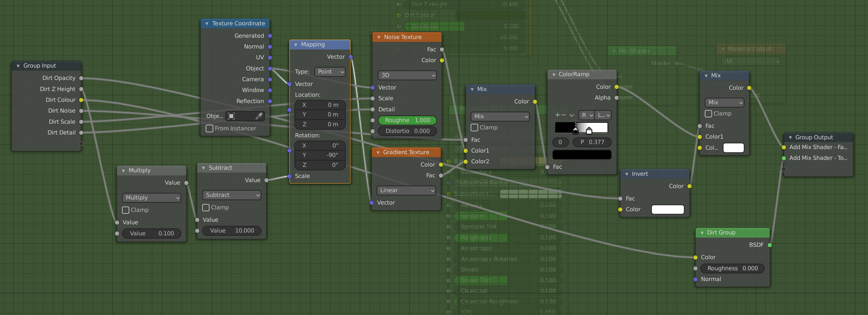Click the Dirt Colour output socket

point(81,100)
